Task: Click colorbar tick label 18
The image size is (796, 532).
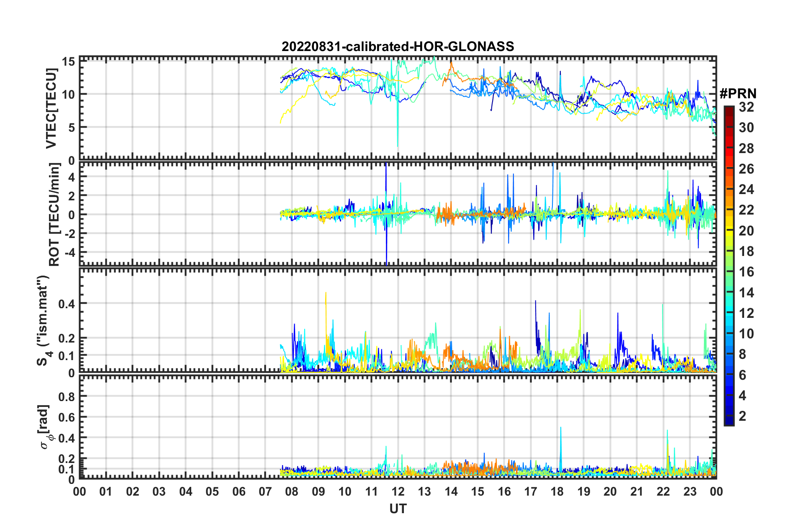Action: [746, 251]
